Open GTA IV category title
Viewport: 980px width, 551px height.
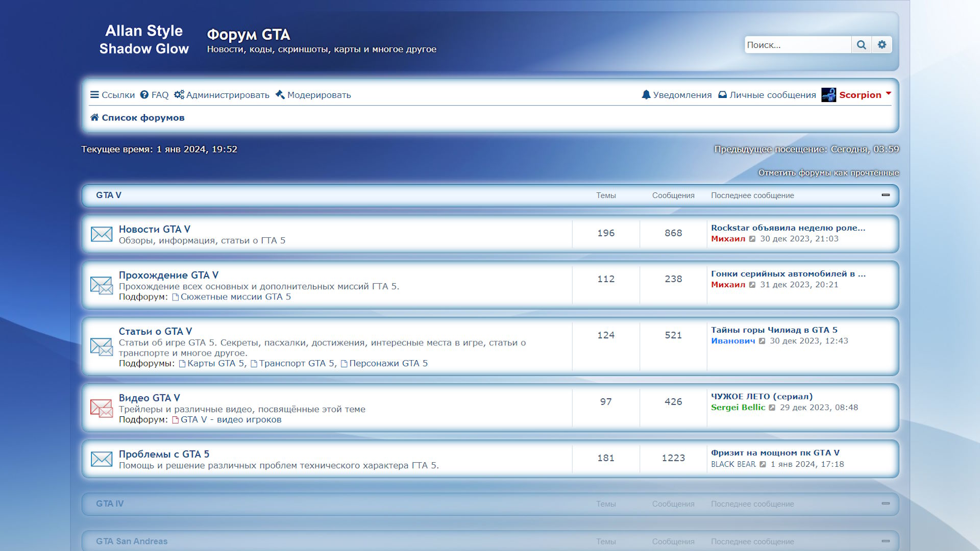[x=110, y=504]
